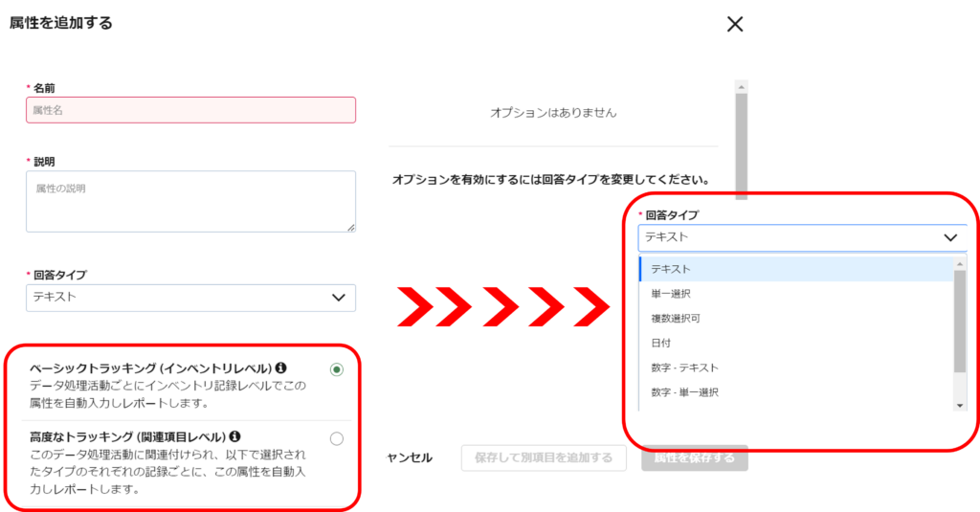Select 高度なトラッキング radio button
The width and height of the screenshot is (980, 512).
(x=337, y=439)
